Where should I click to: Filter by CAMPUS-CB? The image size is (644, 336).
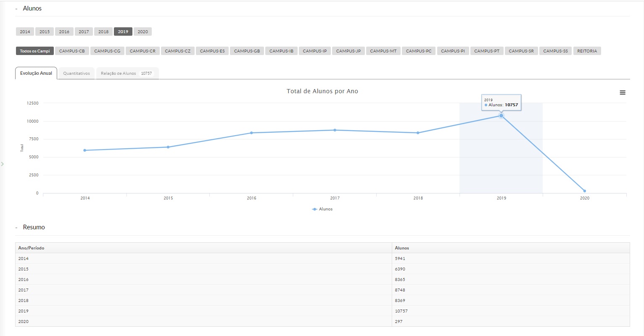pyautogui.click(x=72, y=51)
